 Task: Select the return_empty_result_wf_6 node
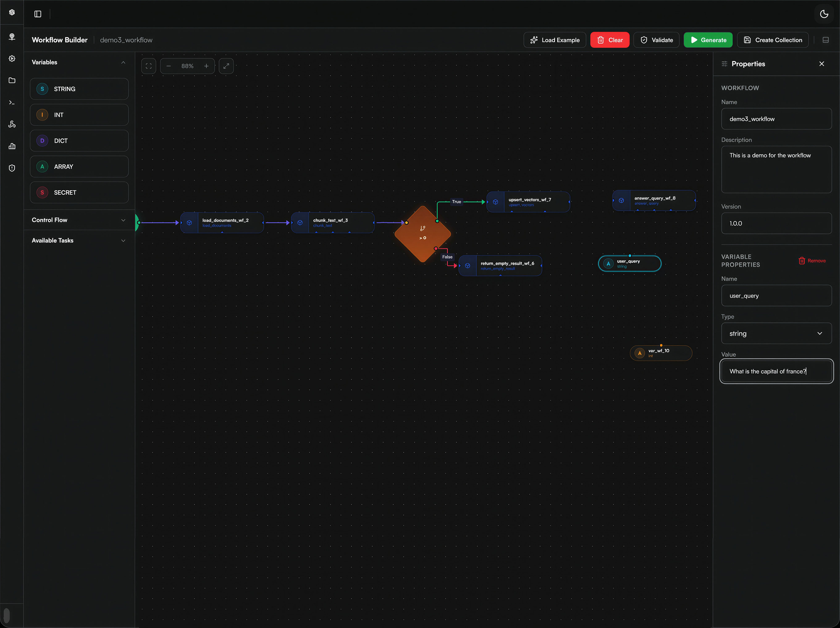coord(500,266)
